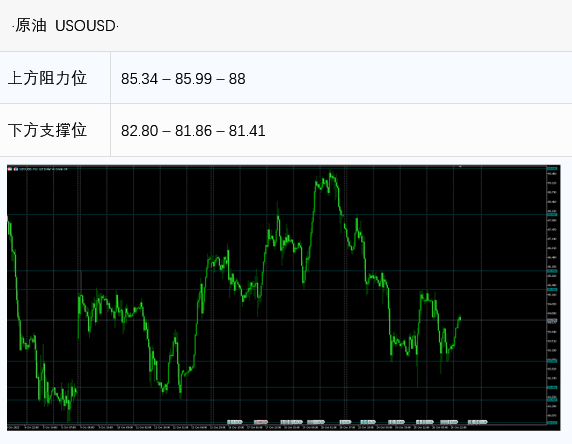572x444 pixels.
Task: Open the USOUSD price chart image
Action: [x=283, y=298]
